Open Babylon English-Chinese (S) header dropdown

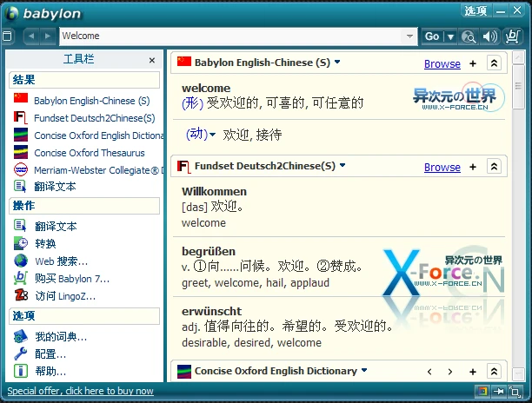(337, 62)
